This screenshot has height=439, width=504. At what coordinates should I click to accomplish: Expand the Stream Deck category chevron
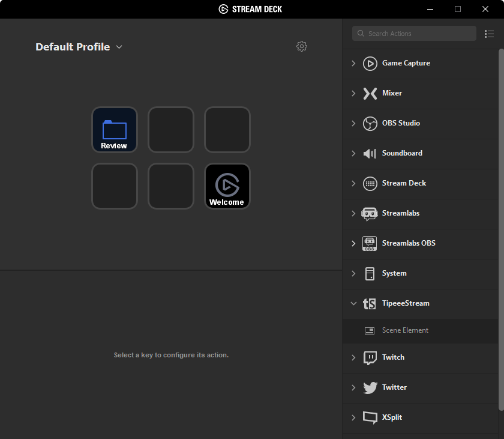pos(353,183)
